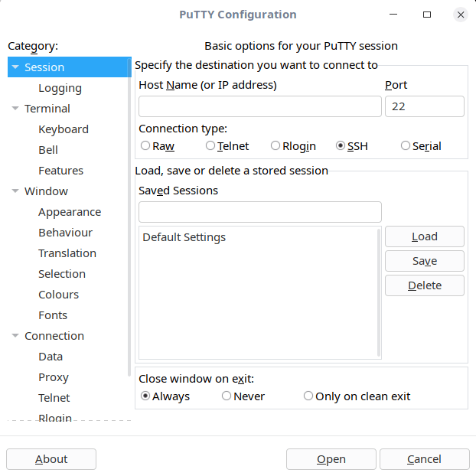This screenshot has height=476, width=476.
Task: Open the Colours settings panel
Action: pos(58,295)
